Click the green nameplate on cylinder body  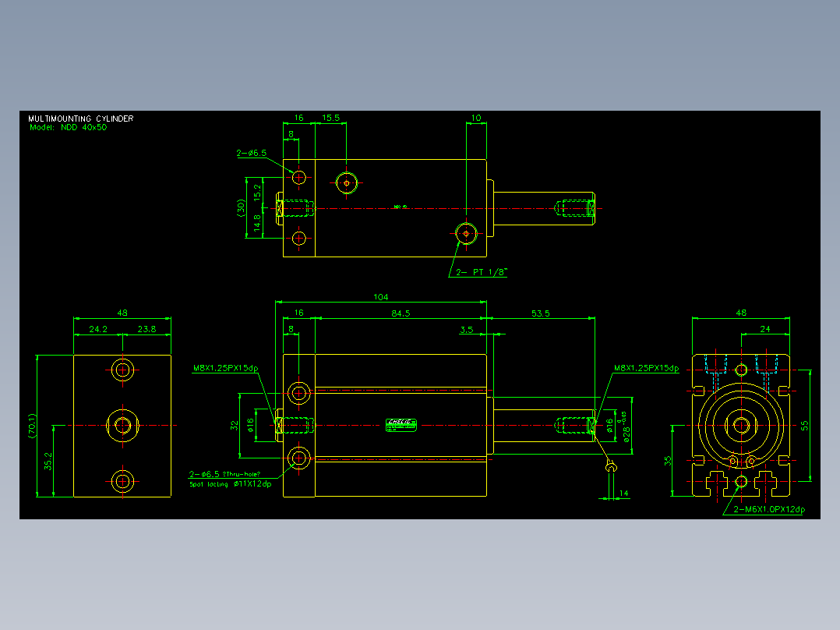click(x=401, y=425)
